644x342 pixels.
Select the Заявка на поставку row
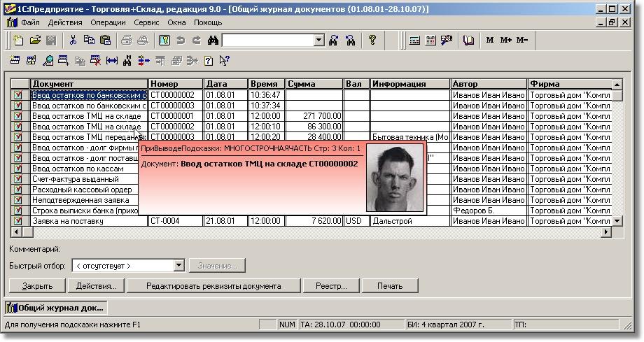[x=77, y=221]
